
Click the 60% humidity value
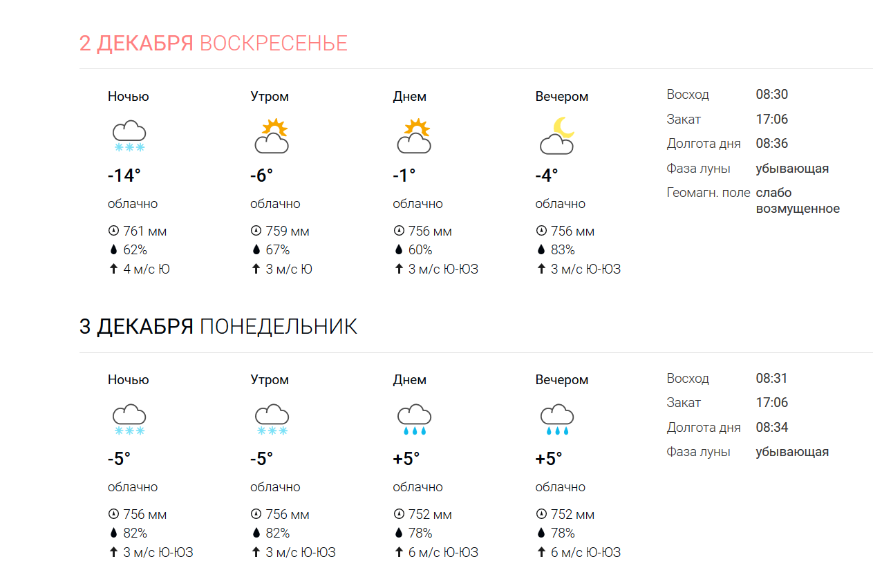(420, 250)
